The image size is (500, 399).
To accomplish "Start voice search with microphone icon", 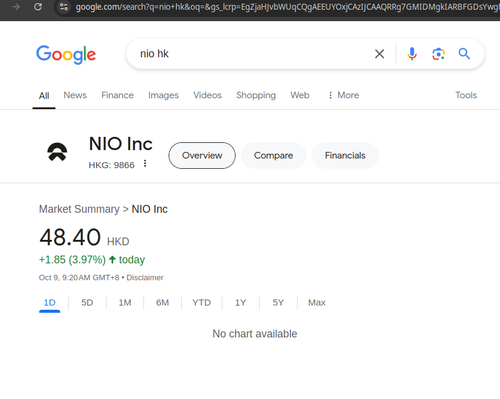I will 412,54.
